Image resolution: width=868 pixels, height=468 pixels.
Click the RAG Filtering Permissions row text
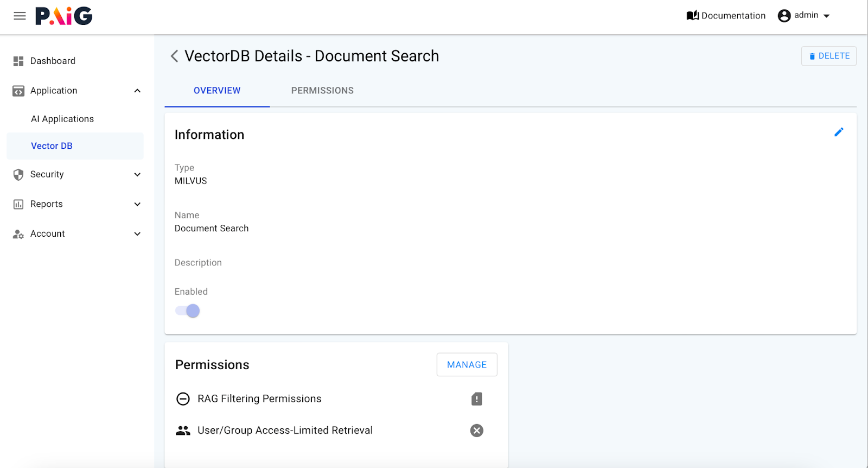259,399
